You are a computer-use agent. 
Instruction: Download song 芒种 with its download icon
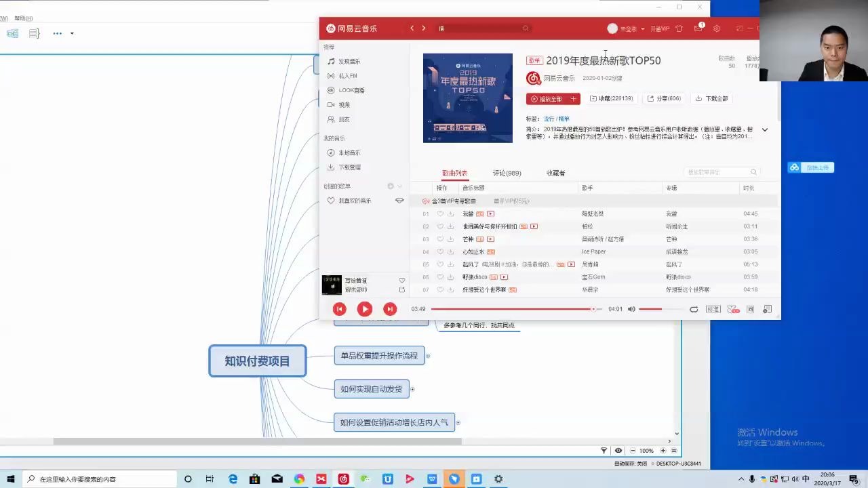click(x=450, y=239)
